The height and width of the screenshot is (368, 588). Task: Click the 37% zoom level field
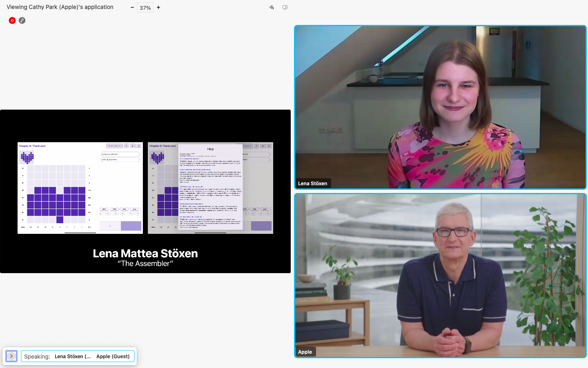pyautogui.click(x=145, y=8)
